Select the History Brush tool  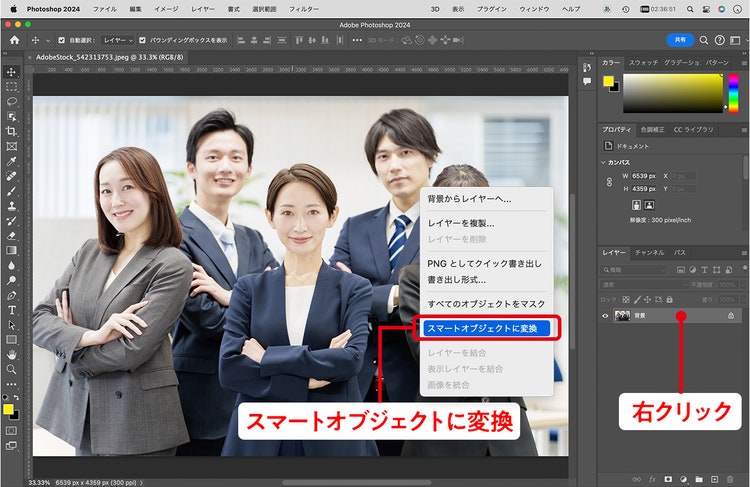point(11,221)
